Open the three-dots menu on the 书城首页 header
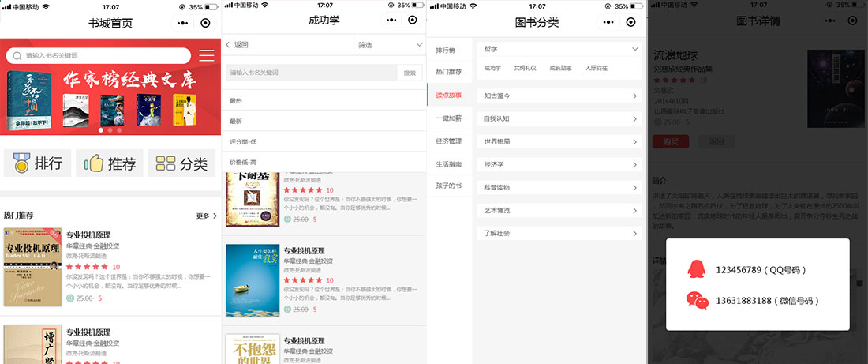The width and height of the screenshot is (868, 364). [x=183, y=24]
